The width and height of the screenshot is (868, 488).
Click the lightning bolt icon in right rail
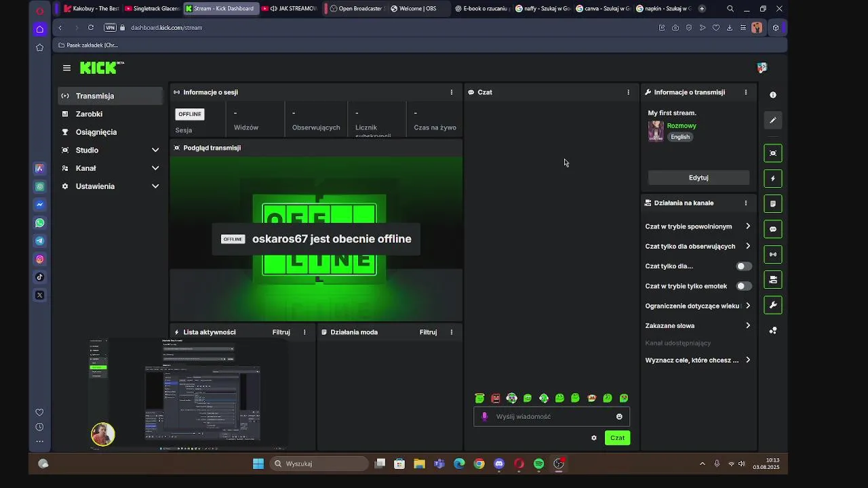point(773,178)
